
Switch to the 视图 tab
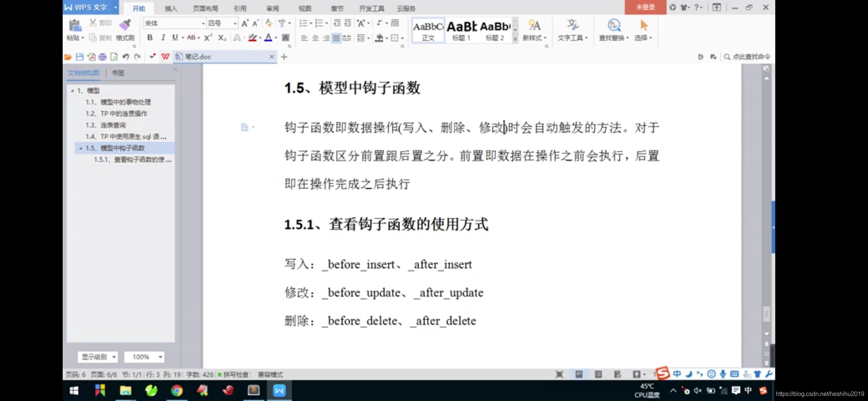point(305,8)
